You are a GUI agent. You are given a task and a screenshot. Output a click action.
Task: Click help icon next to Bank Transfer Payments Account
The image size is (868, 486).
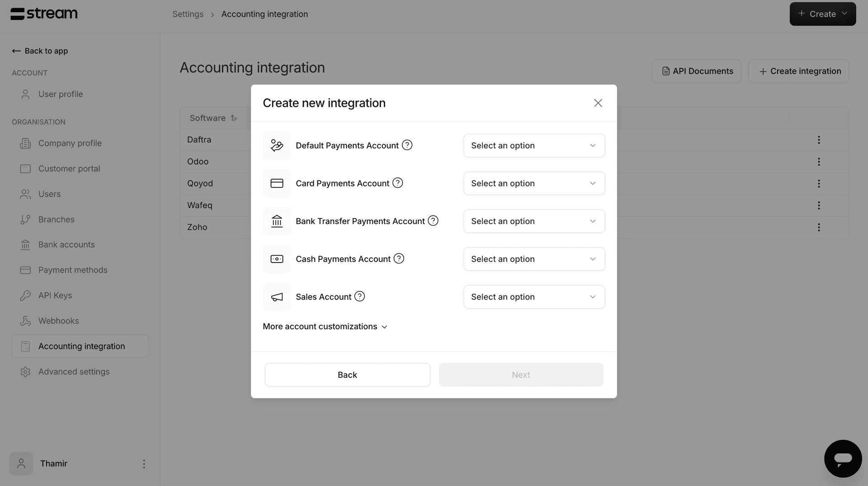click(433, 221)
